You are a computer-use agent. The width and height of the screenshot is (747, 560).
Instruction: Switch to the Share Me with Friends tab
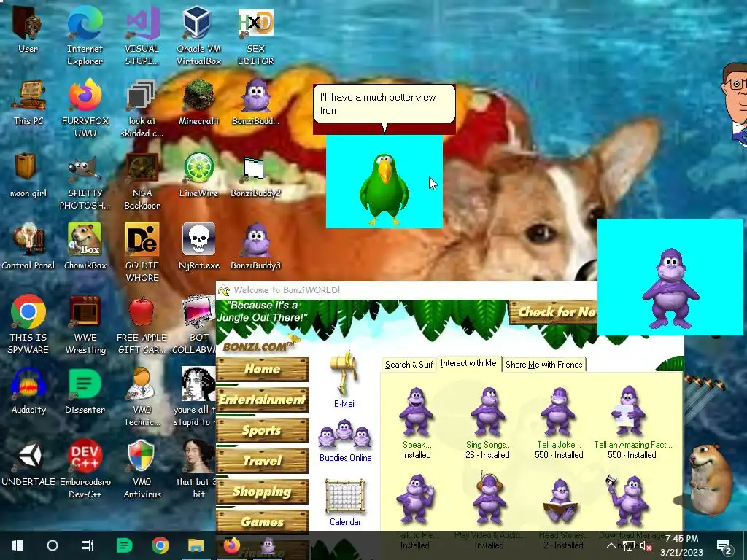pyautogui.click(x=543, y=365)
